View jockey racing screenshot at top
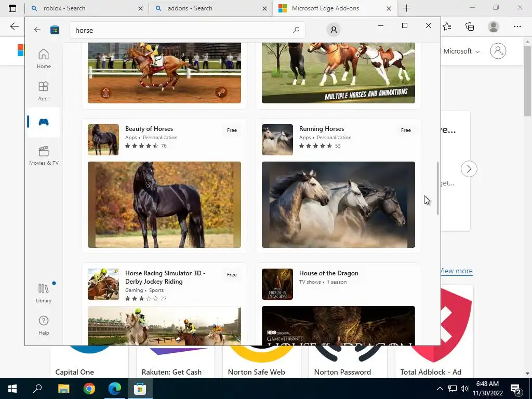The width and height of the screenshot is (532, 399). coord(164,73)
